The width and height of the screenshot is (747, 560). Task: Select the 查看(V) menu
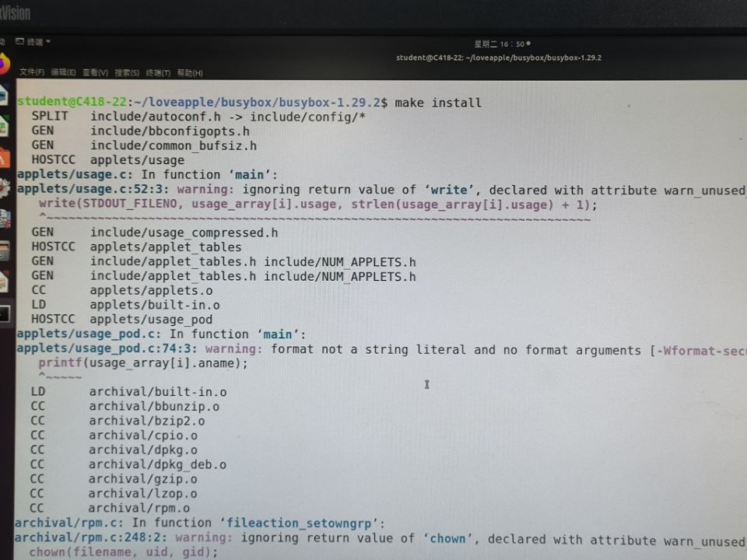click(95, 72)
